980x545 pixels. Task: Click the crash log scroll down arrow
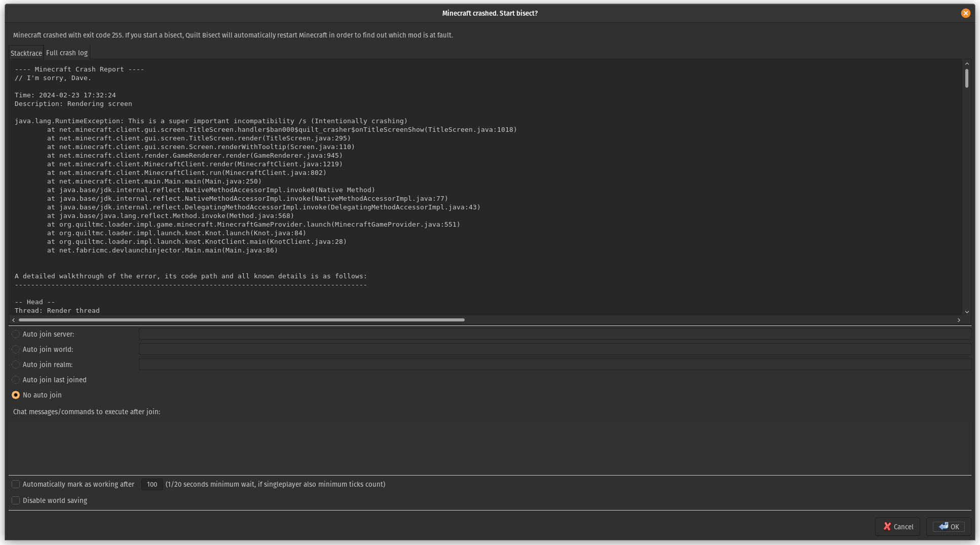click(967, 312)
